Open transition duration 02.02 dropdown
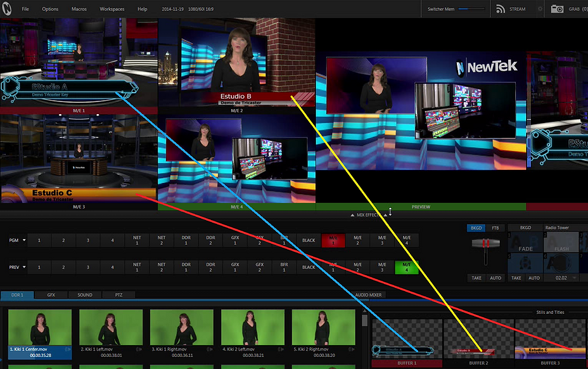588x369 pixels. (x=575, y=278)
